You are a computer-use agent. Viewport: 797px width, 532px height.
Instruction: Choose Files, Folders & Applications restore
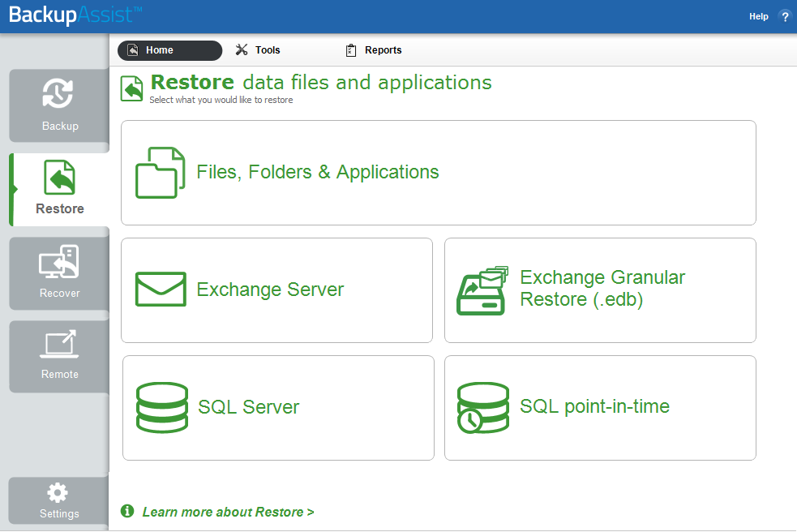pos(438,173)
